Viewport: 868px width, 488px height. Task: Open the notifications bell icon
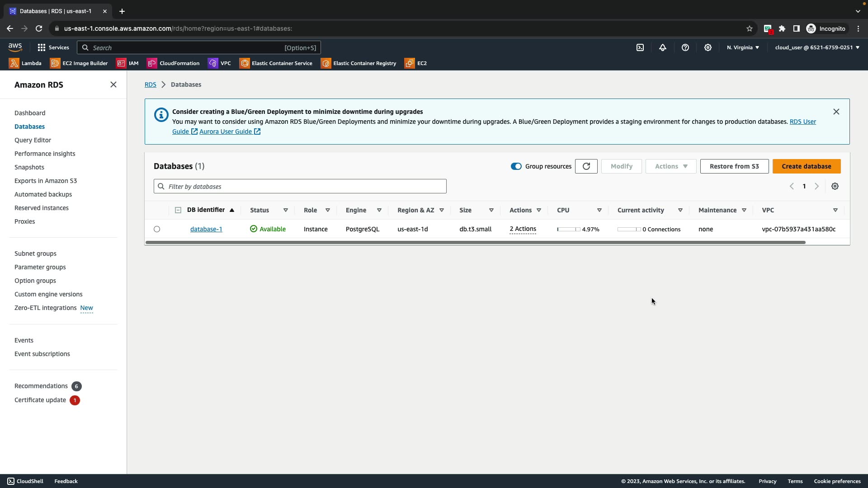[663, 47]
